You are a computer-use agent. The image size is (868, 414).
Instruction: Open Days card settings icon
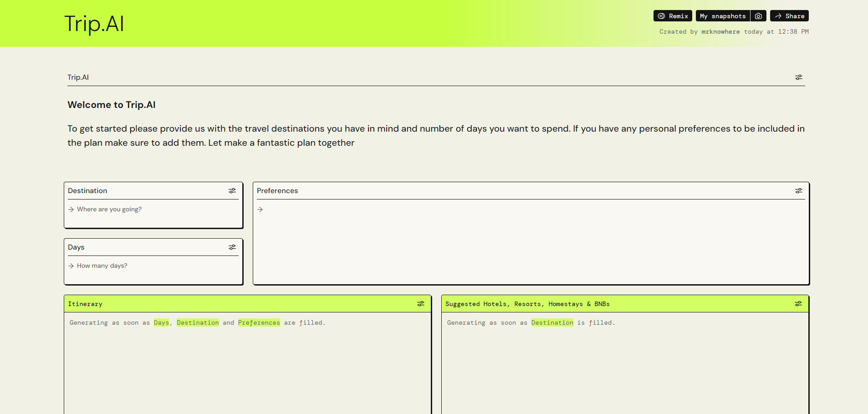click(232, 247)
